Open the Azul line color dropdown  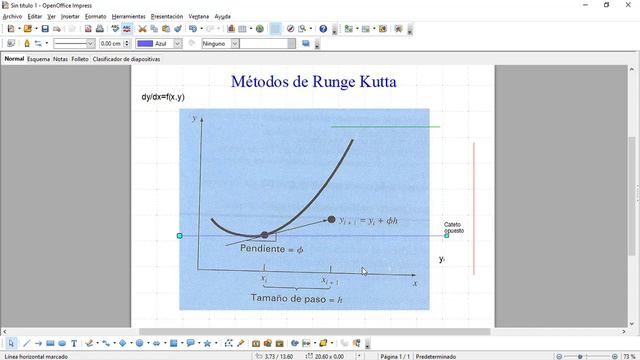178,43
